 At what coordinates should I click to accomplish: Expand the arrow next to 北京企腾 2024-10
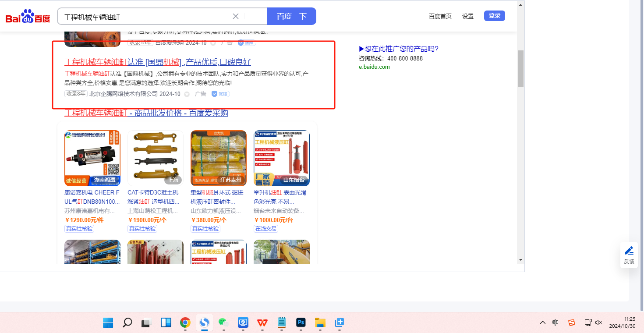[187, 94]
